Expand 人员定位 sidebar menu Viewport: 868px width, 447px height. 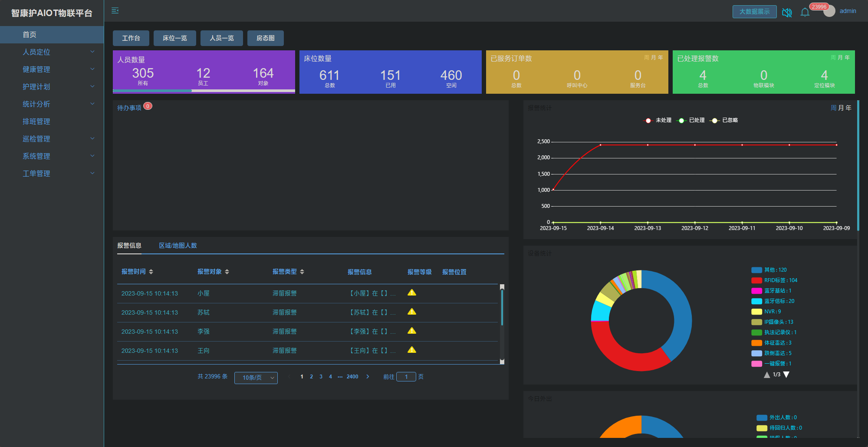pos(52,52)
